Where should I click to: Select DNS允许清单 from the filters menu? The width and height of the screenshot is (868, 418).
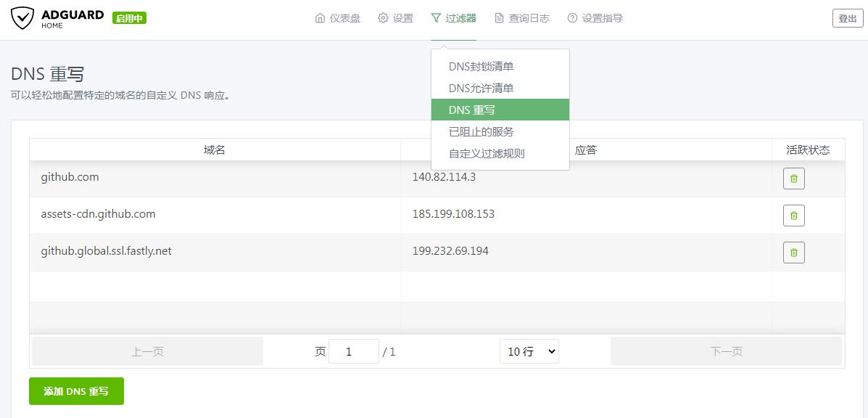481,87
